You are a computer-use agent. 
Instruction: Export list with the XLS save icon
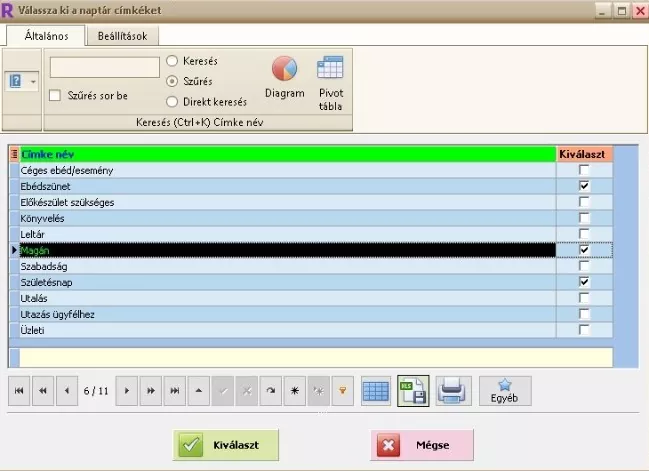pyautogui.click(x=413, y=391)
